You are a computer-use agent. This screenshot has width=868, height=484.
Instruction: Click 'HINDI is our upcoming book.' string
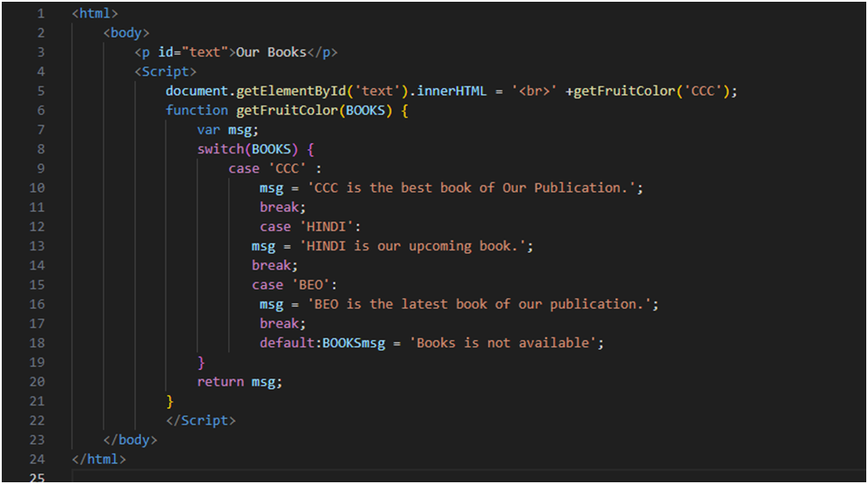pos(412,246)
